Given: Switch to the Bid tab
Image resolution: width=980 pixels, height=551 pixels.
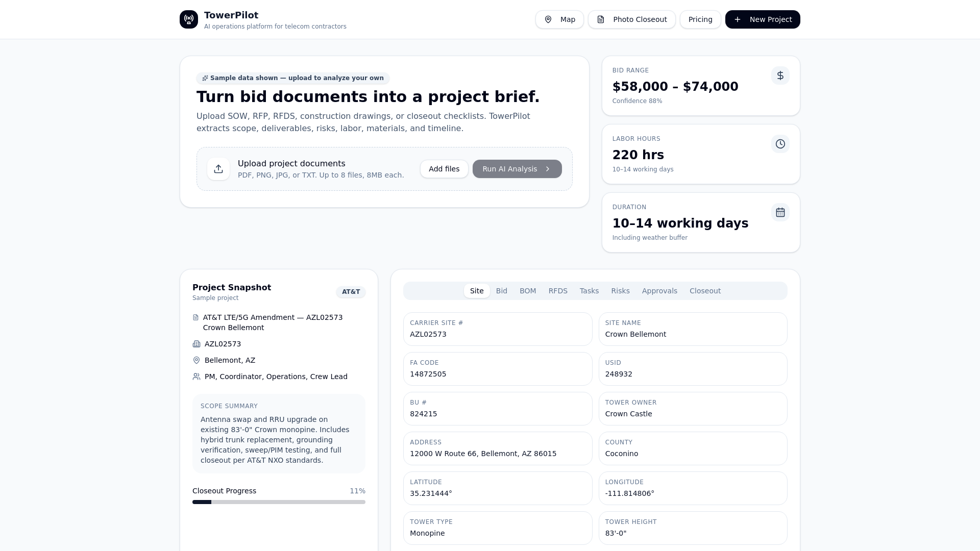Looking at the screenshot, I should pyautogui.click(x=502, y=291).
